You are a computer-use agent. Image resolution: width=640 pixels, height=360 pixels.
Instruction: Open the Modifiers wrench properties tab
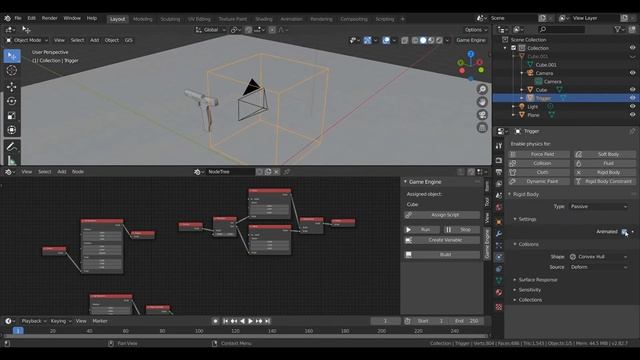(x=499, y=234)
